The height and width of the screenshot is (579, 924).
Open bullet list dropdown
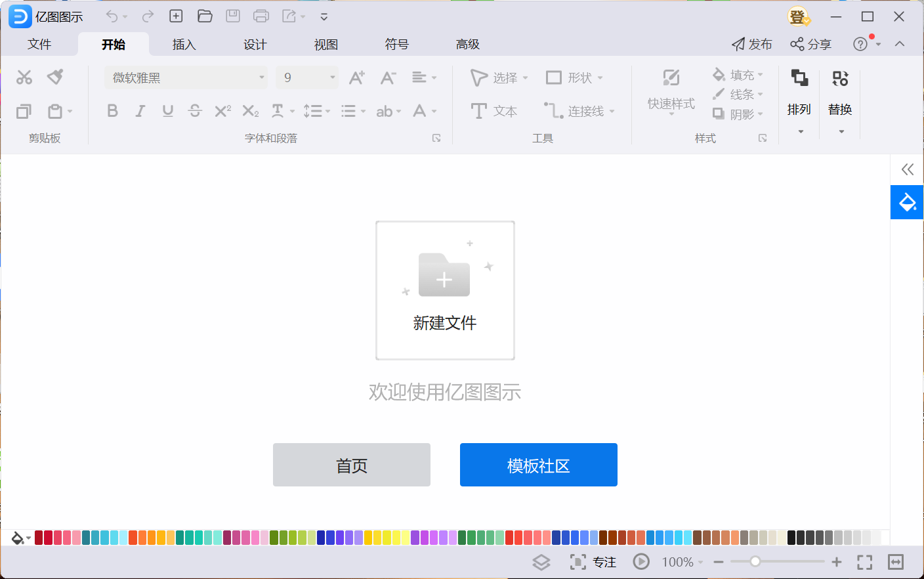click(354, 111)
